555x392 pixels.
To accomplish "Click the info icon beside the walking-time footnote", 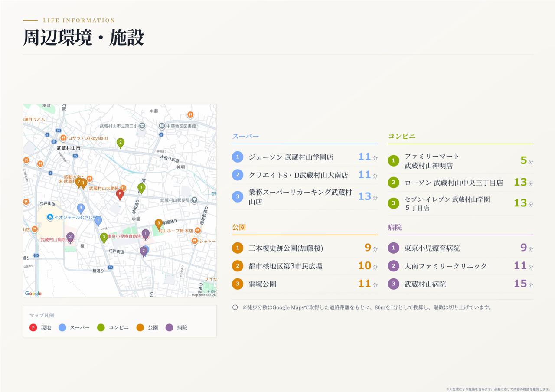I will (x=235, y=307).
